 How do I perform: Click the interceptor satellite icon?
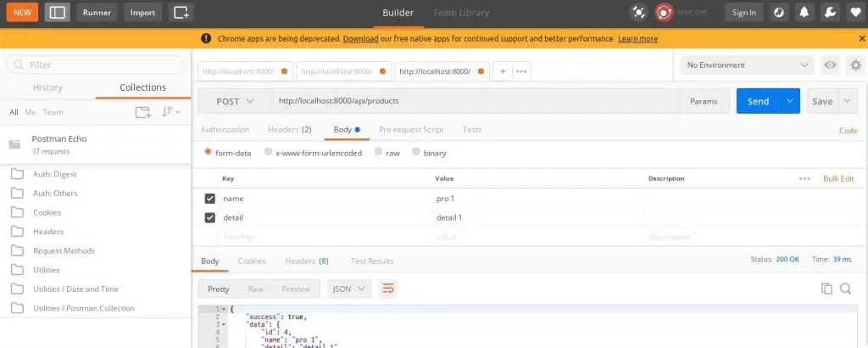click(639, 12)
